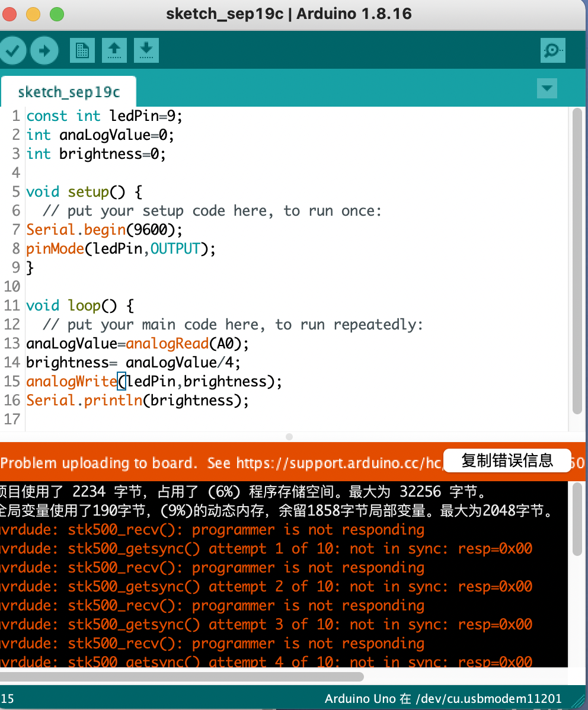The width and height of the screenshot is (588, 710).
Task: Click 'void setup() {' line
Action: coord(84,192)
